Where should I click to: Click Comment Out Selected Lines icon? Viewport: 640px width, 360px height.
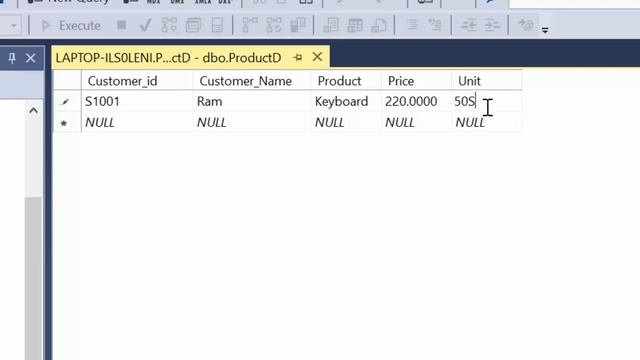tap(412, 25)
